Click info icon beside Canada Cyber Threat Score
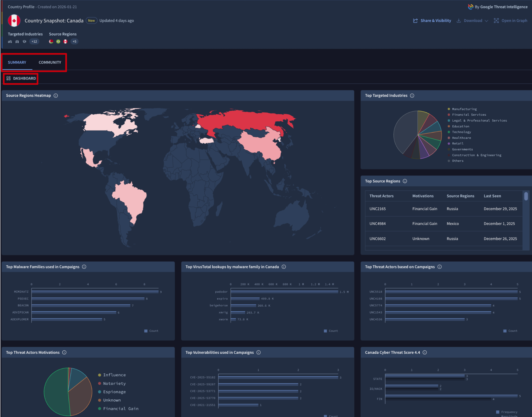This screenshot has width=532, height=417. click(x=425, y=352)
